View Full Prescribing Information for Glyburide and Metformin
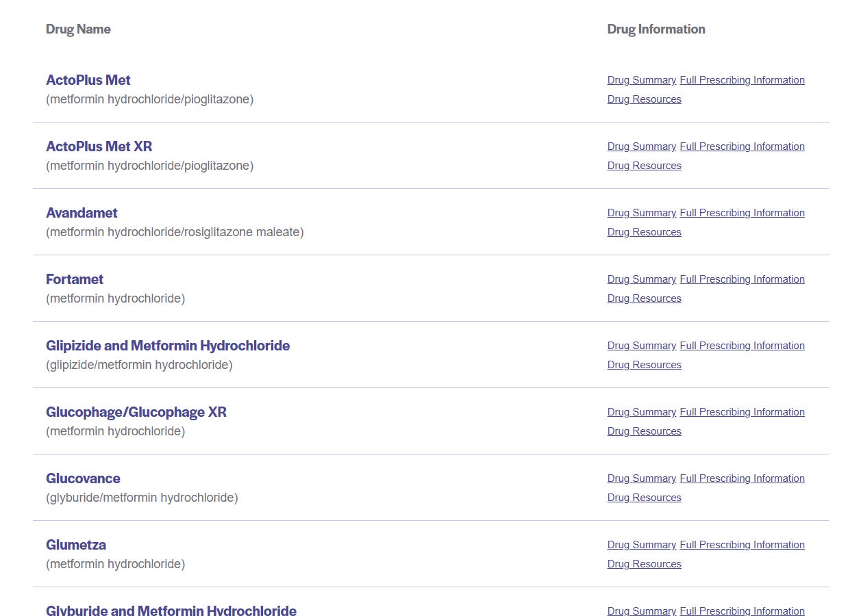 click(x=742, y=611)
